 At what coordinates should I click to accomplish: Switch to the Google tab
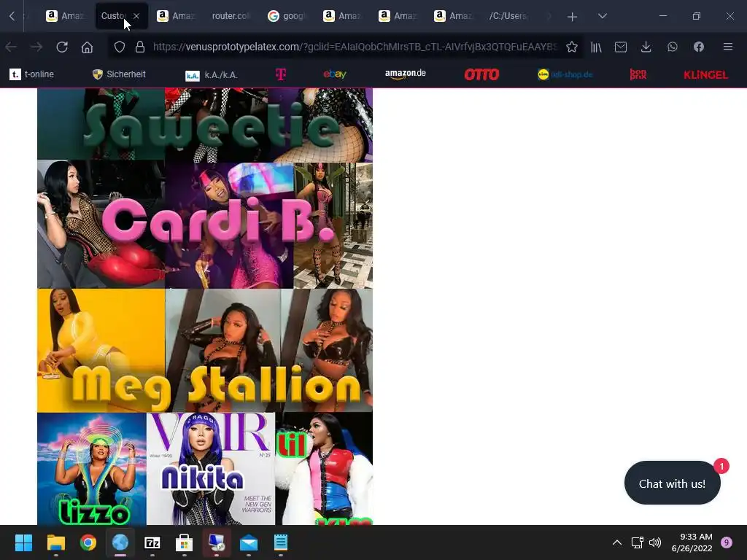(x=286, y=16)
